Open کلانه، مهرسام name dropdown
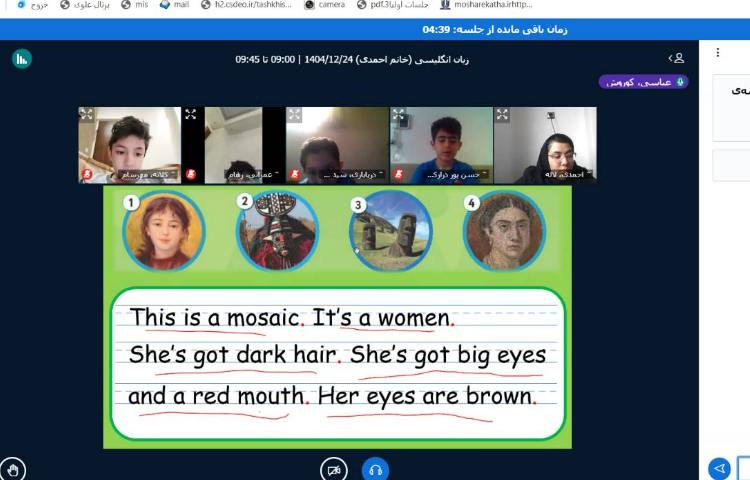This screenshot has height=480, width=750. tap(147, 175)
